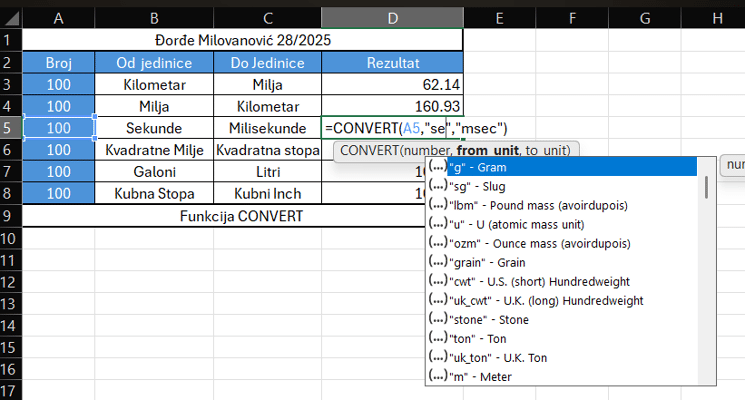
Task: Click the icon next to "u" atomic mass unit
Action: pos(437,225)
